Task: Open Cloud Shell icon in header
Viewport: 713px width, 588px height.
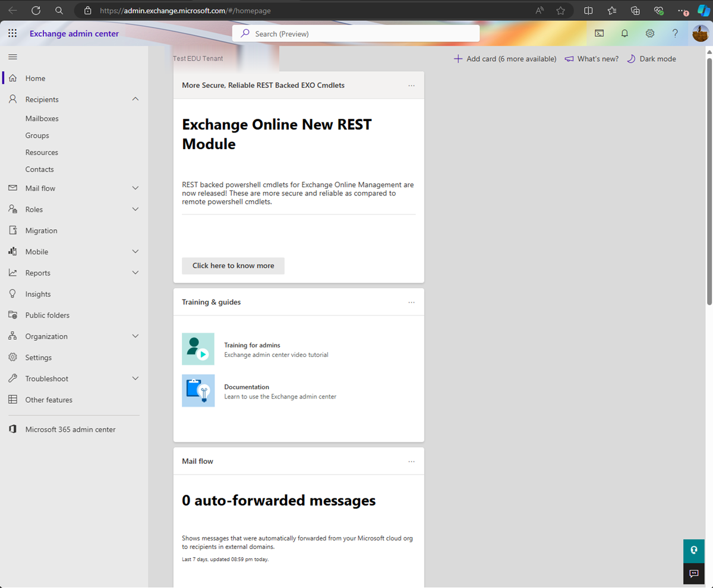Action: click(x=600, y=33)
